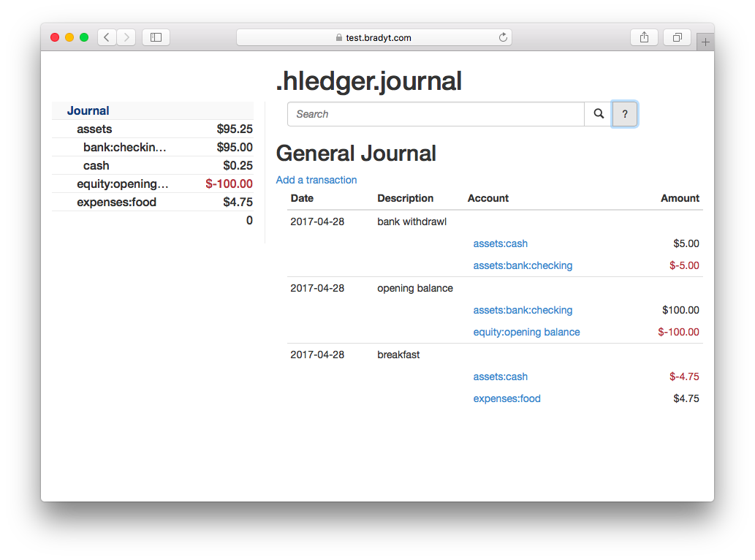Screen dimensions: 755x560
Task: Click the sidebar $4.75 food balance
Action: click(x=238, y=202)
